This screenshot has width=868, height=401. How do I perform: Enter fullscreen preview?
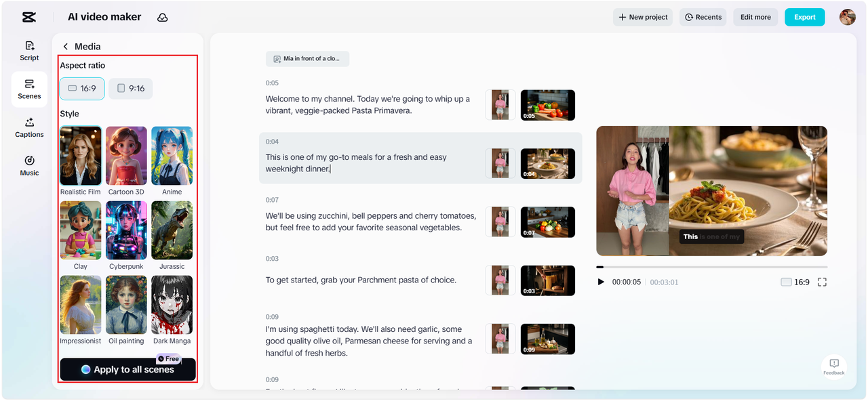click(x=822, y=282)
